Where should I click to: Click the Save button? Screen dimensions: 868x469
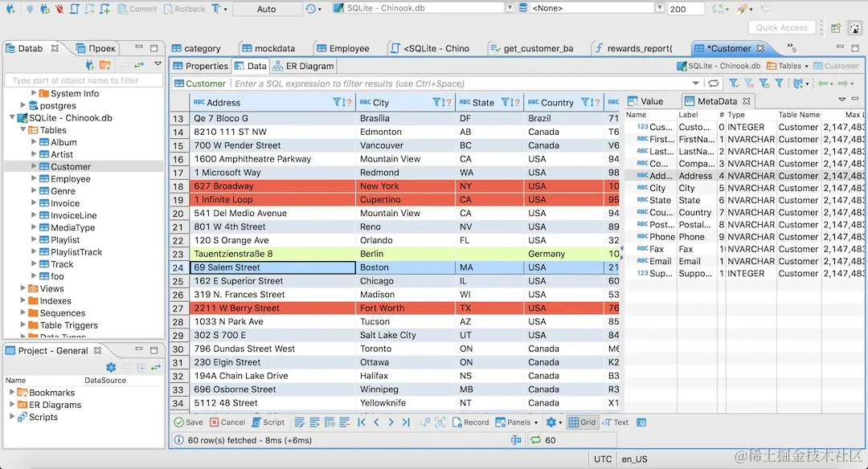[x=188, y=422]
